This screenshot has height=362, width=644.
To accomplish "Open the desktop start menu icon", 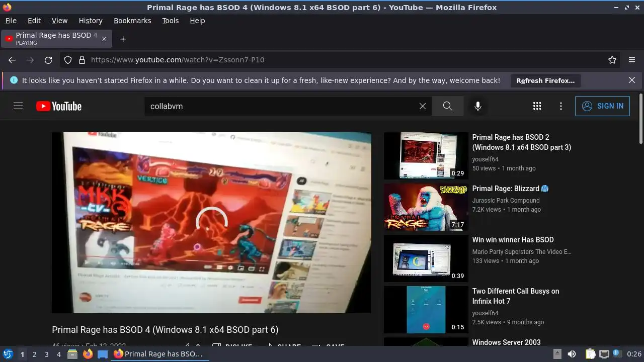I will click(x=8, y=354).
